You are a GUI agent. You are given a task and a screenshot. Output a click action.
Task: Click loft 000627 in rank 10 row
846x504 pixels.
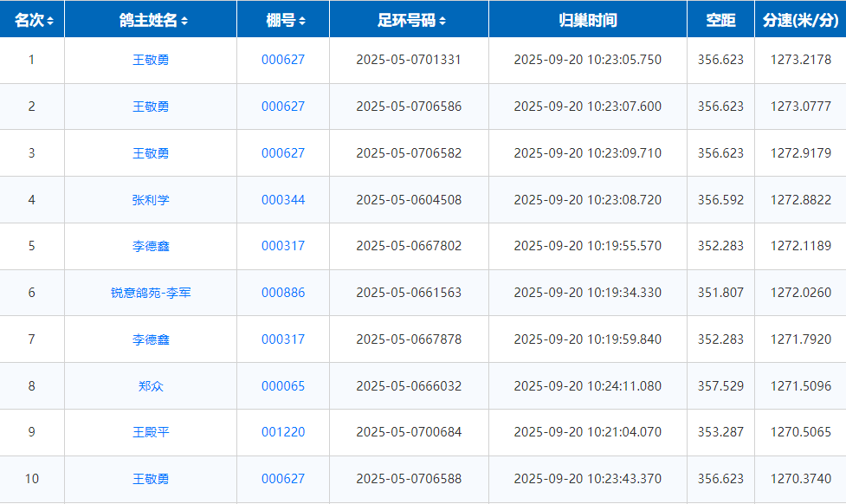pos(283,479)
